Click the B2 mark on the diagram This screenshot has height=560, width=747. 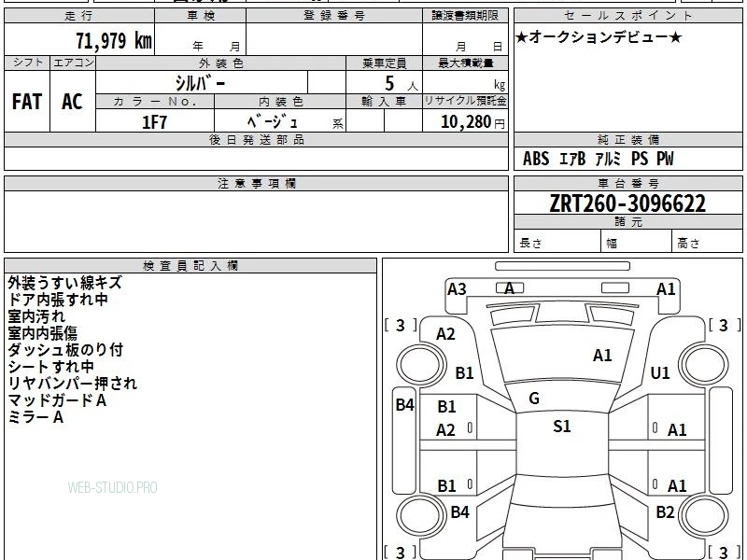[665, 511]
